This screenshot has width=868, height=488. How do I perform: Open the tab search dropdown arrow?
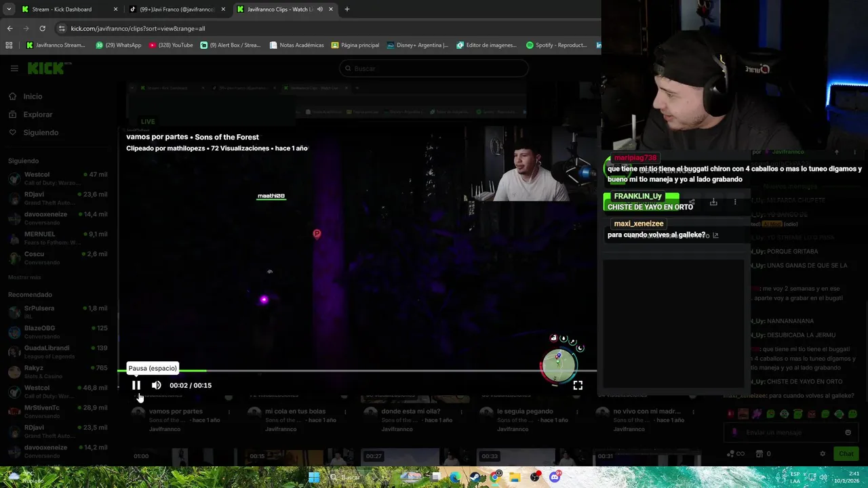click(x=8, y=9)
